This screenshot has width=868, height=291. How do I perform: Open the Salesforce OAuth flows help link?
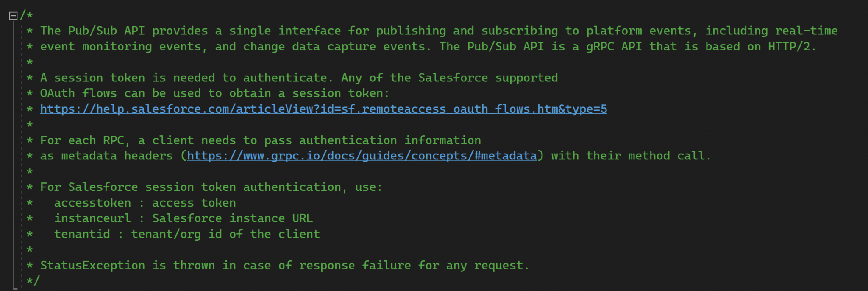[323, 109]
